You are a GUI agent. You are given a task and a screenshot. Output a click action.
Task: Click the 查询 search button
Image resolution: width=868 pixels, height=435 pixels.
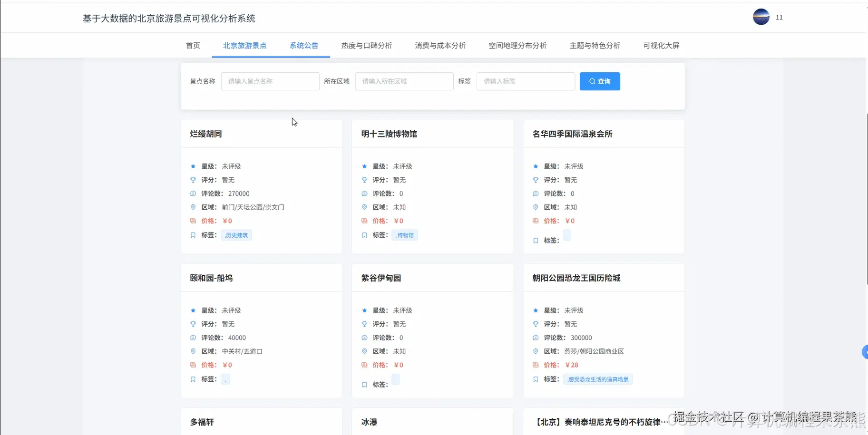pos(600,81)
